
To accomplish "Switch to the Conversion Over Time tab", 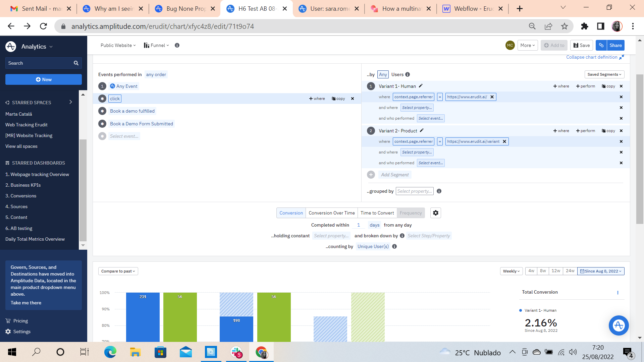I will [331, 213].
